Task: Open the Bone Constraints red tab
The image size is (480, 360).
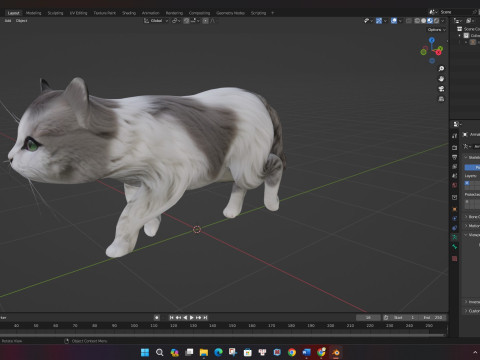Action: (454, 258)
